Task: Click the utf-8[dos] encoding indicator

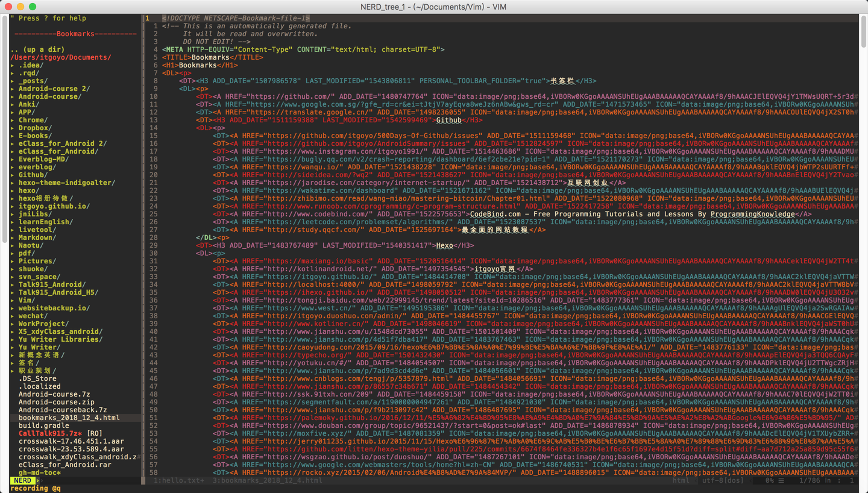Action: (x=723, y=480)
